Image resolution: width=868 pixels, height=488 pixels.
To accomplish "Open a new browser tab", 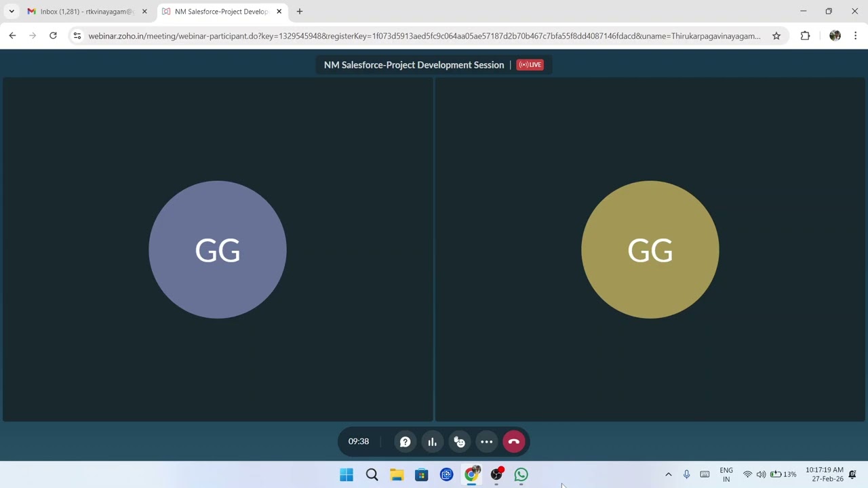I will (300, 12).
